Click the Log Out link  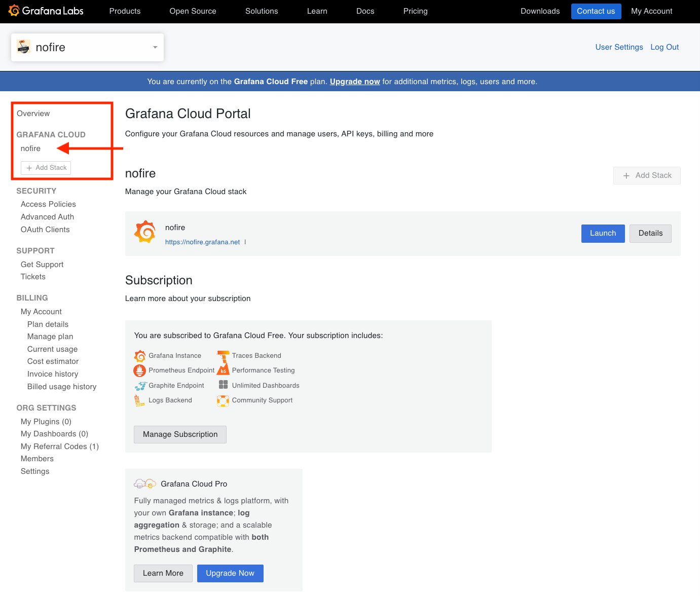click(x=665, y=47)
